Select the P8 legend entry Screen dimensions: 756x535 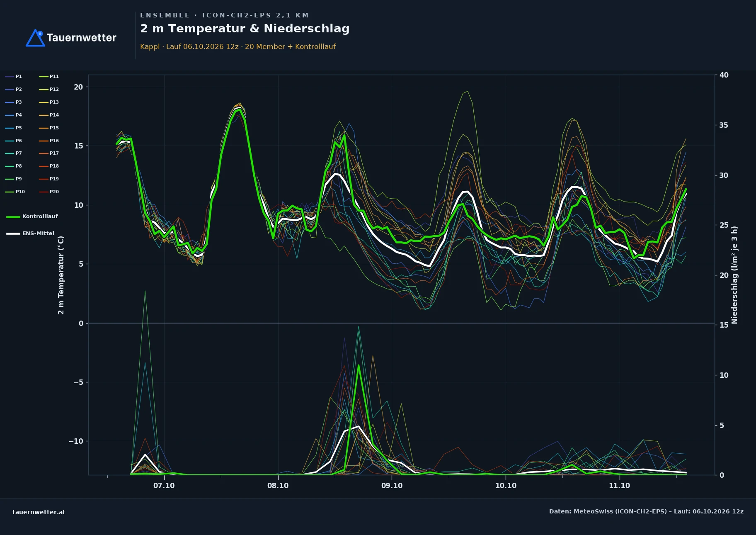[x=14, y=166]
